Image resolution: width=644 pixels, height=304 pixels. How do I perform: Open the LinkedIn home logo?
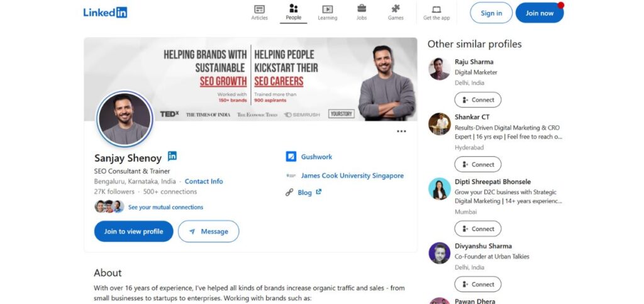click(x=105, y=13)
